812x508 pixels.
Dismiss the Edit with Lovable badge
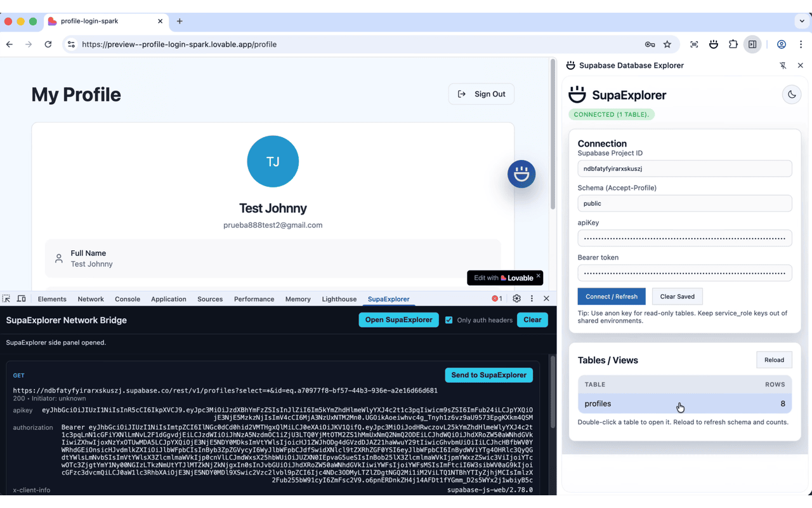(538, 276)
